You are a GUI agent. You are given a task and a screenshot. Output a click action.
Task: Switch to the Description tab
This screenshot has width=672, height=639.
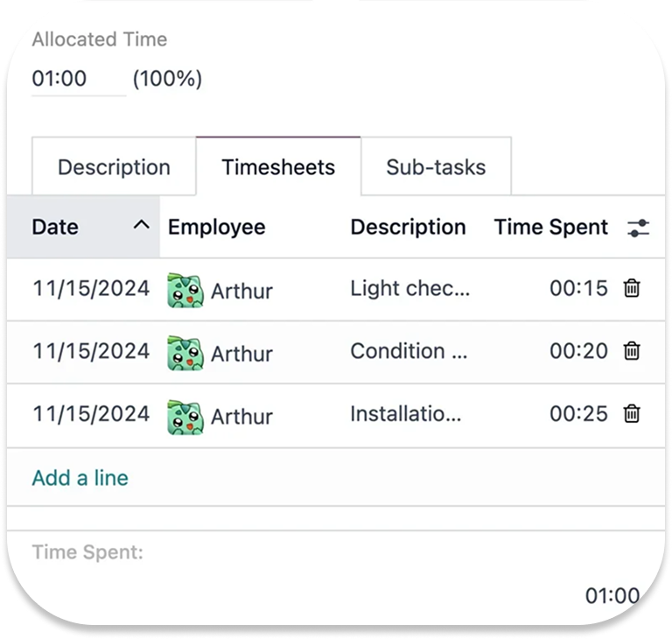pos(114,167)
